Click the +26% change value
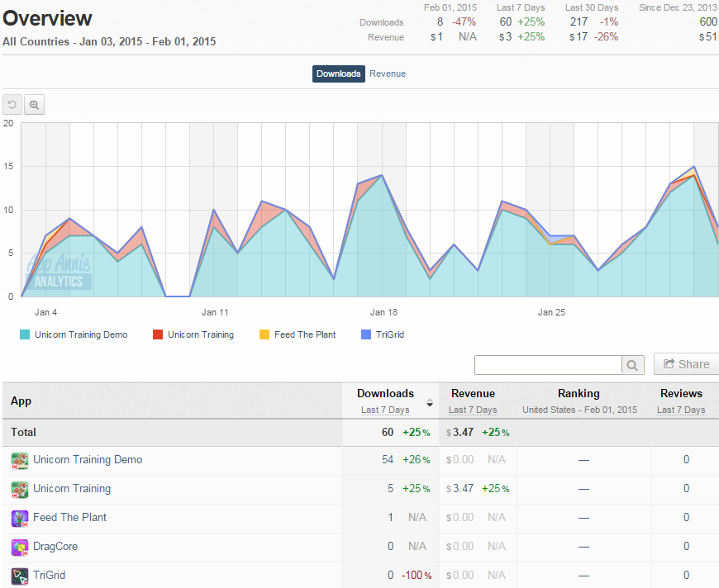The image size is (719, 588). pos(417,460)
